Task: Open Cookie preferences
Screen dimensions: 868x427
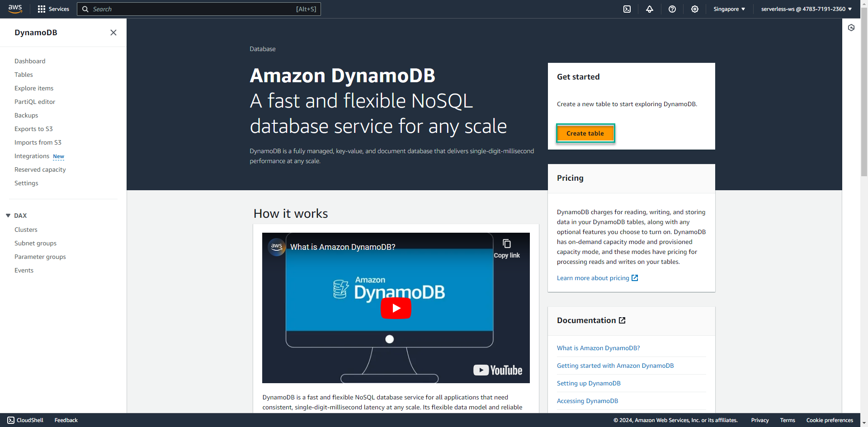Action: click(830, 420)
